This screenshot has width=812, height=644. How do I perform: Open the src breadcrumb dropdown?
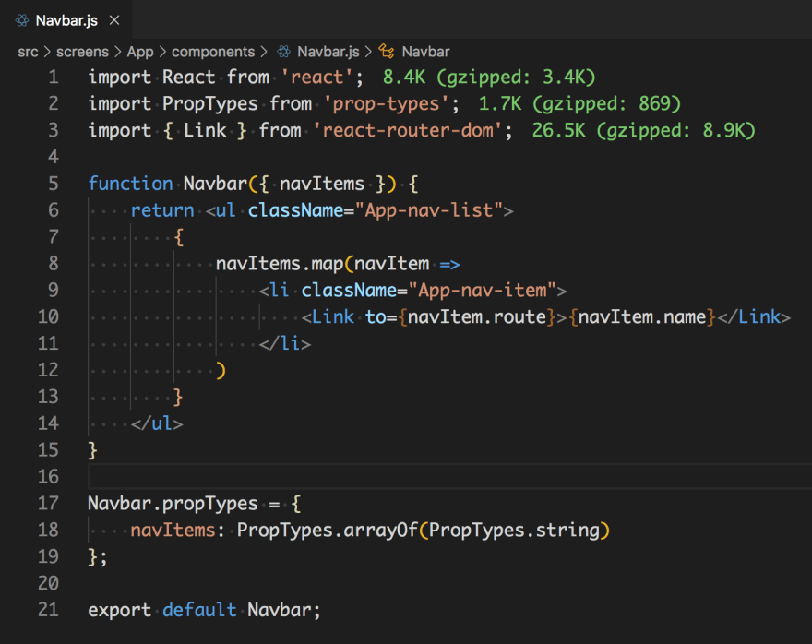coord(28,52)
